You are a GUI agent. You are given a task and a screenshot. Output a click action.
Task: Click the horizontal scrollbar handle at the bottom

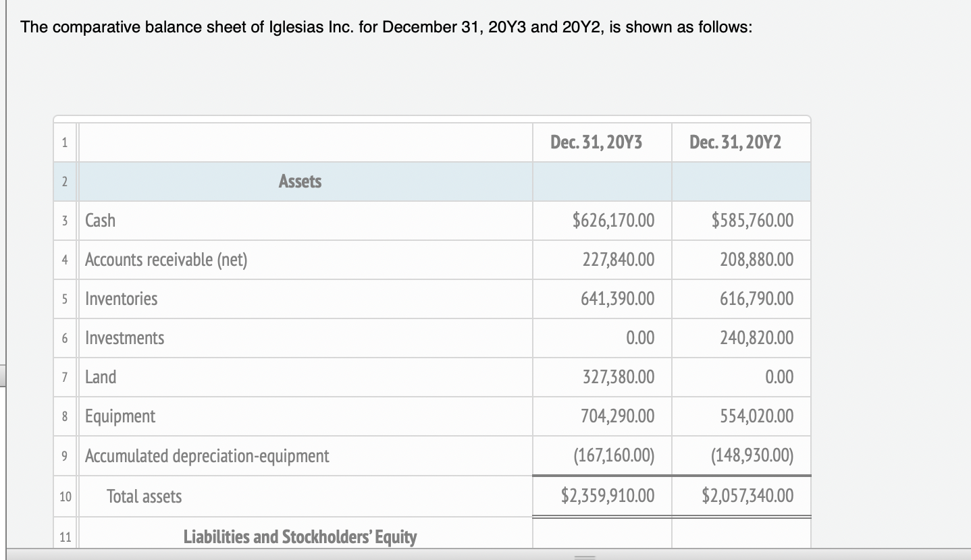tap(586, 557)
